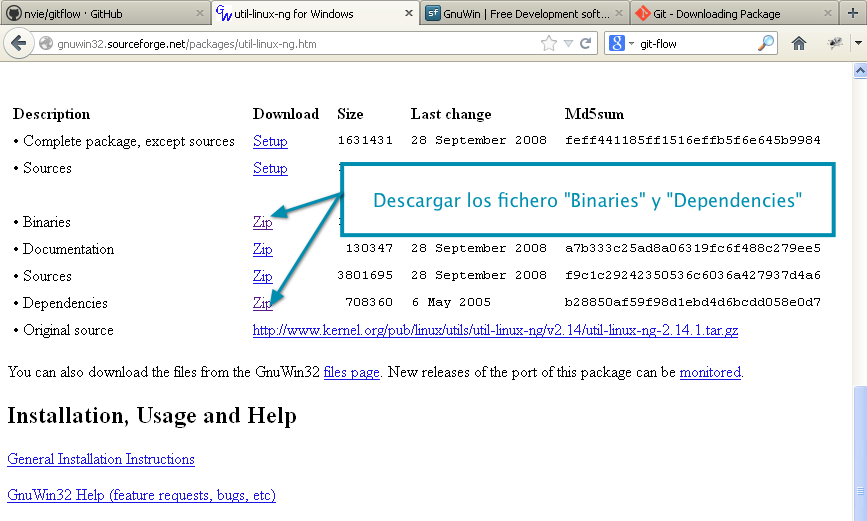This screenshot has width=867, height=521.
Task: Download Setup for Complete package
Action: click(x=270, y=141)
